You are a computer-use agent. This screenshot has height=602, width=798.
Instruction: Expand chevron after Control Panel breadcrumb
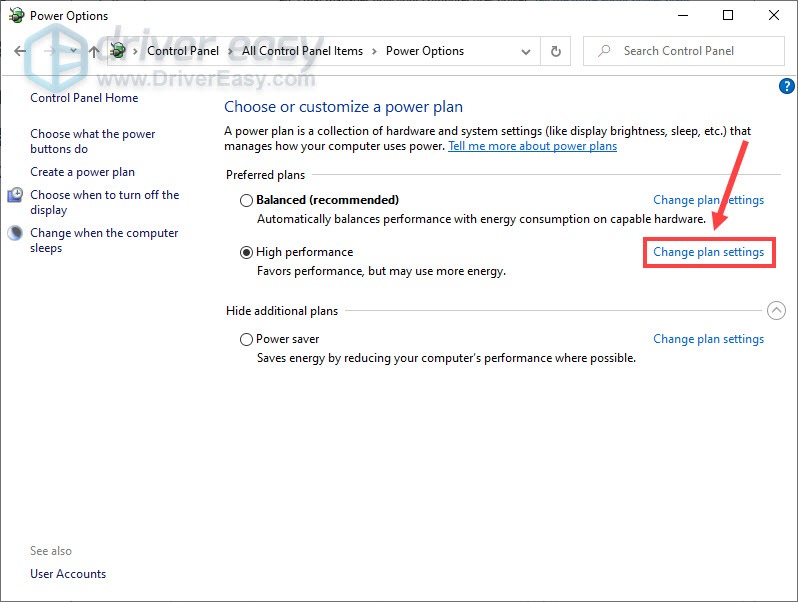point(231,51)
